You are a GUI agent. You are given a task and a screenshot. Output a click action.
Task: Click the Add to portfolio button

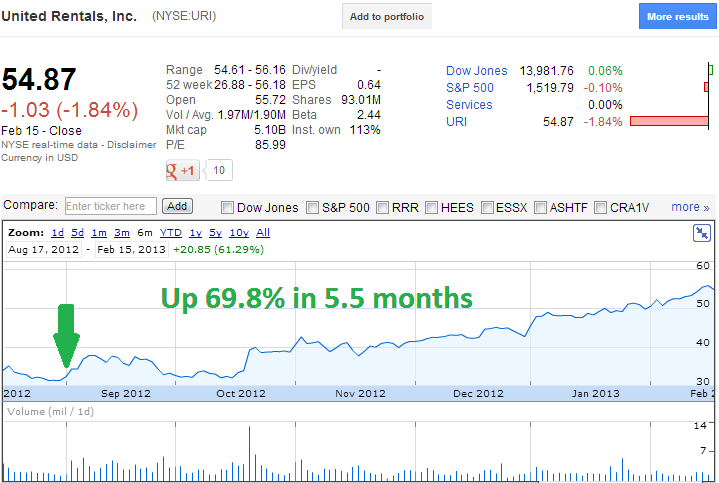[387, 17]
